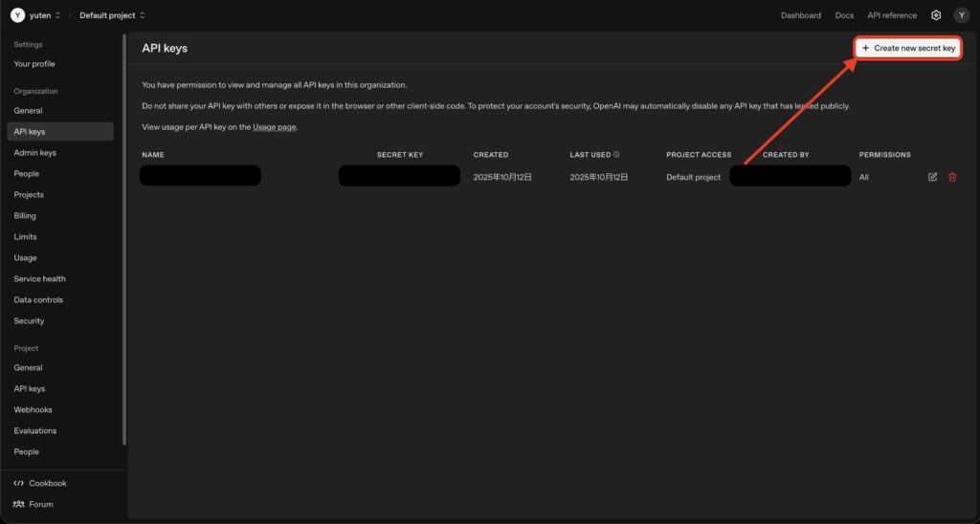Delete the API key using the red trash icon
Viewport: 980px width, 524px height.
click(x=952, y=177)
